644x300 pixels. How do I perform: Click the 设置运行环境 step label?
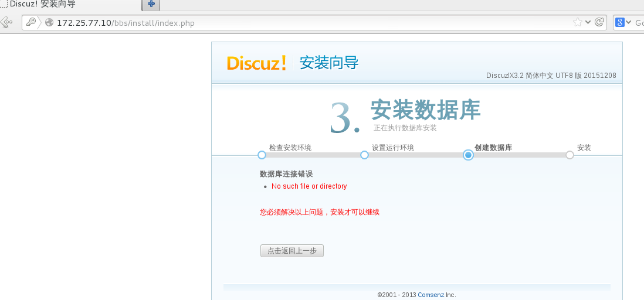392,148
